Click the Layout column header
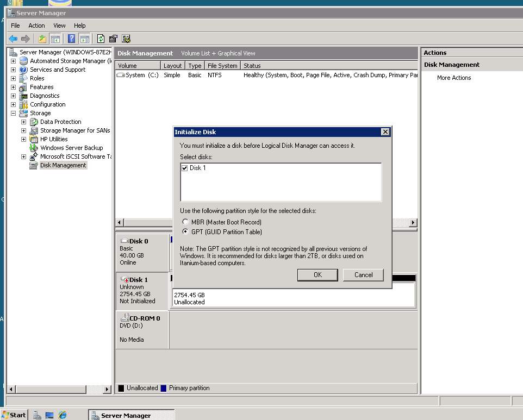The height and width of the screenshot is (420, 523). 172,66
